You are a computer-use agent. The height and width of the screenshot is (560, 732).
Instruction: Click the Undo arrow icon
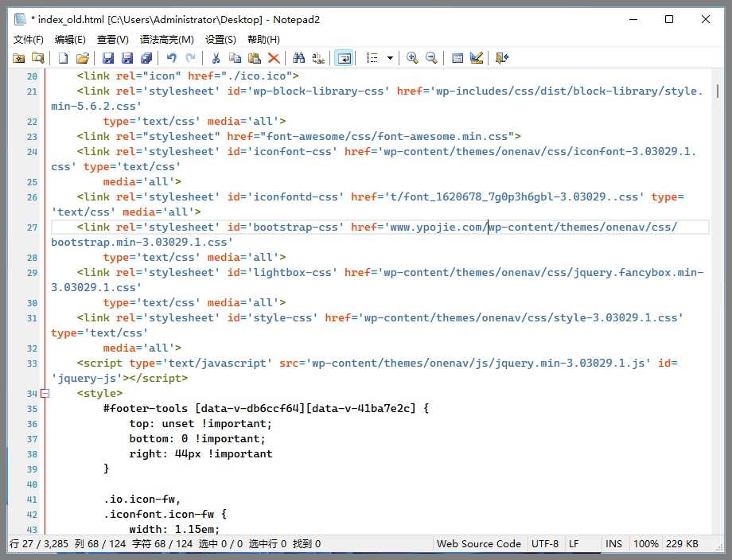pos(171,58)
